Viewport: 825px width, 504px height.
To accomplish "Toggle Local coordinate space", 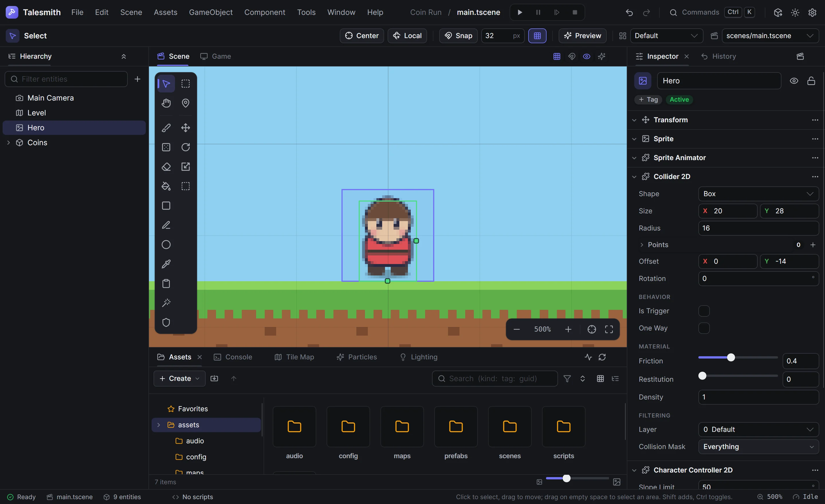I will pos(407,36).
